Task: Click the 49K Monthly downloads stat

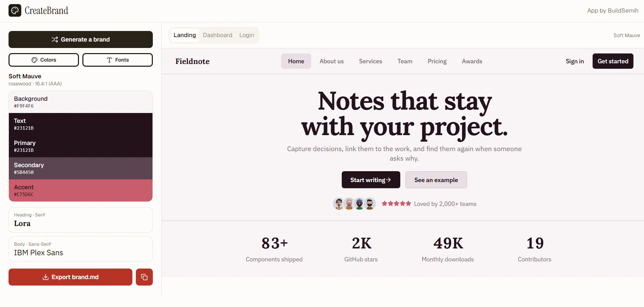Action: 448,249
